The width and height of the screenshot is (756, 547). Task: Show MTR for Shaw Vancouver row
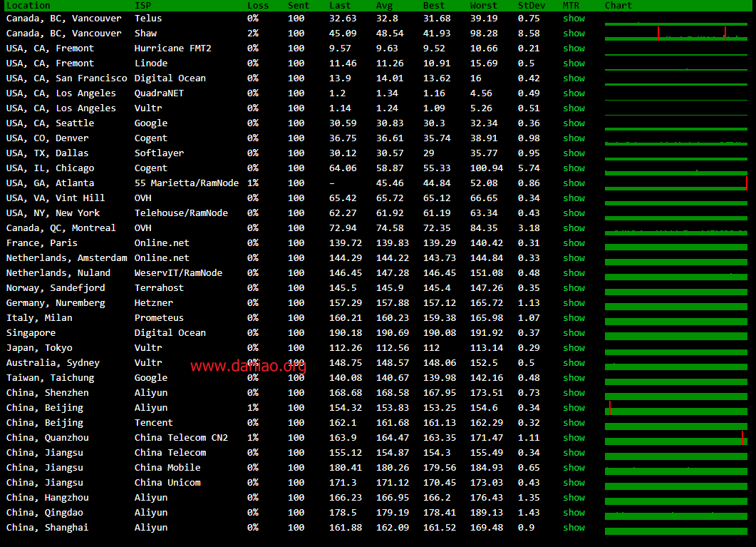coord(574,34)
